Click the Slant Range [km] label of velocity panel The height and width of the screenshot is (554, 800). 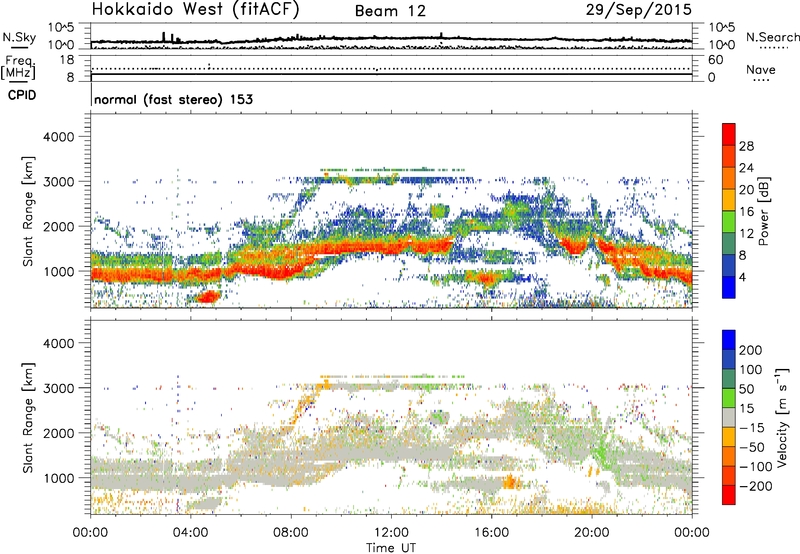coord(28,418)
